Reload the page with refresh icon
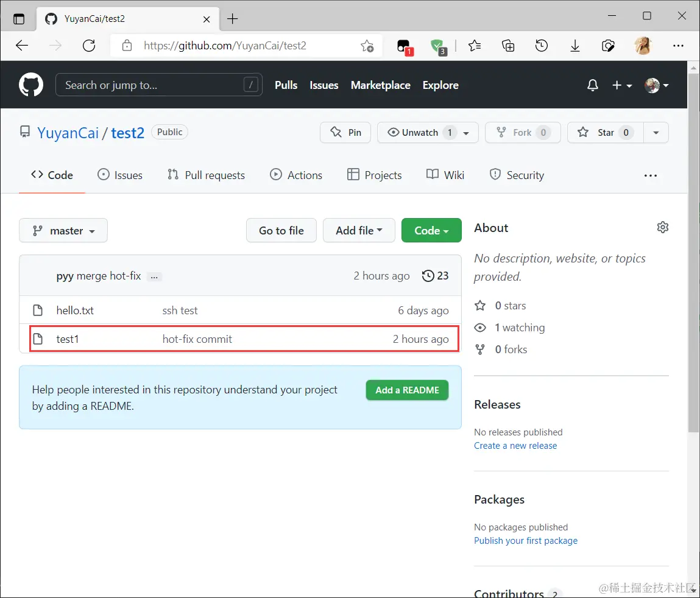 tap(89, 46)
